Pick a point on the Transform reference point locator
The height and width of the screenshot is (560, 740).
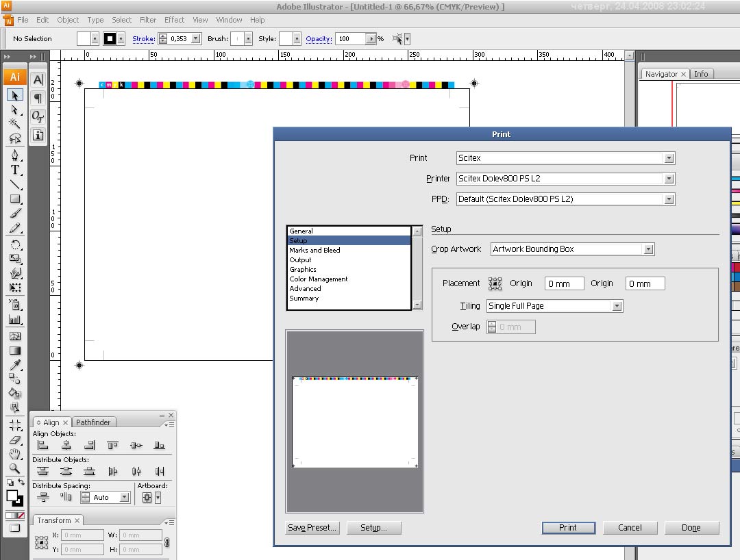42,543
